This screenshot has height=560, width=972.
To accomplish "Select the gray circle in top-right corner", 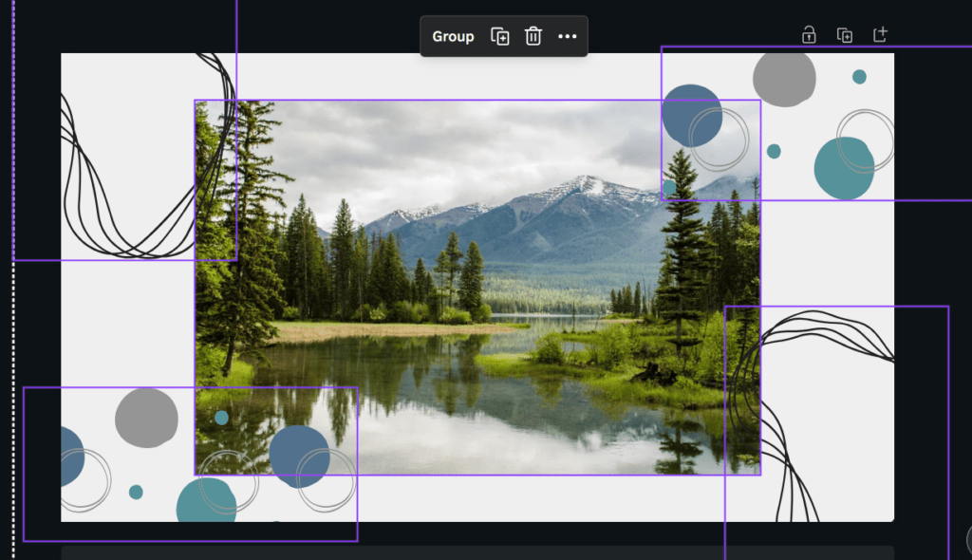I will click(784, 77).
